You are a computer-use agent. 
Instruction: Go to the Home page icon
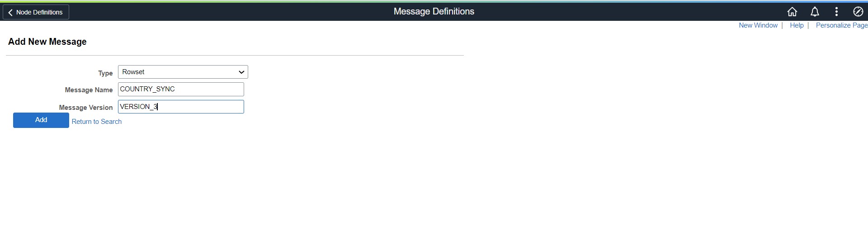(x=792, y=12)
